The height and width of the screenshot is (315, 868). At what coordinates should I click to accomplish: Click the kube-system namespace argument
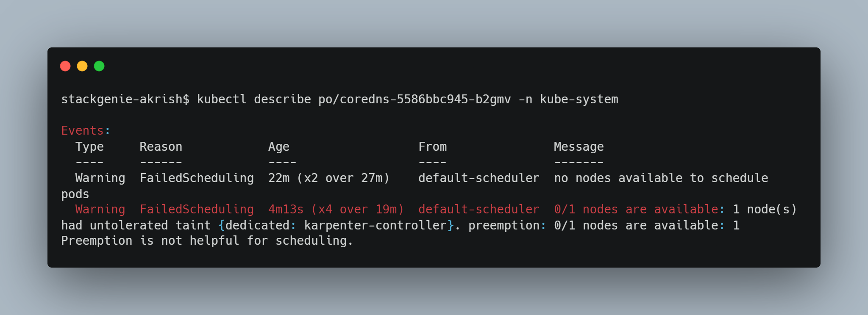click(579, 99)
